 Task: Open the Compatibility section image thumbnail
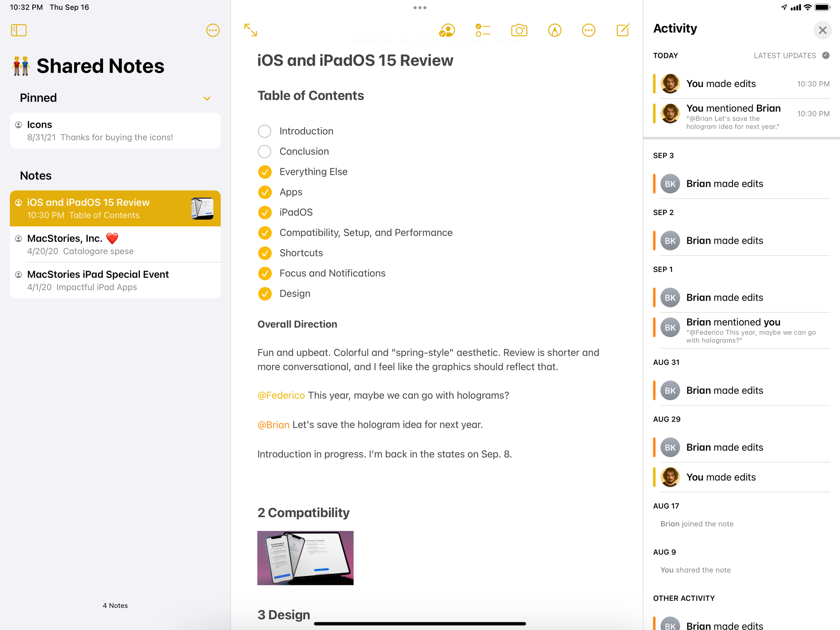(305, 558)
